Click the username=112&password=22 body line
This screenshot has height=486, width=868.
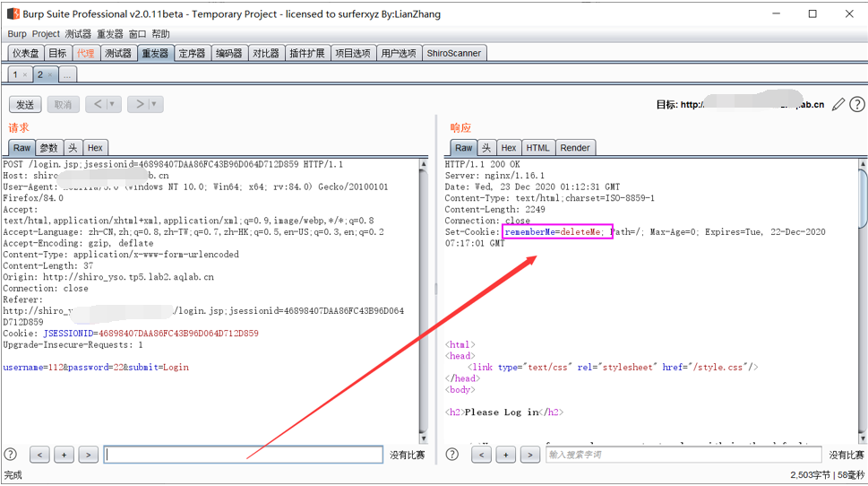(x=96, y=368)
